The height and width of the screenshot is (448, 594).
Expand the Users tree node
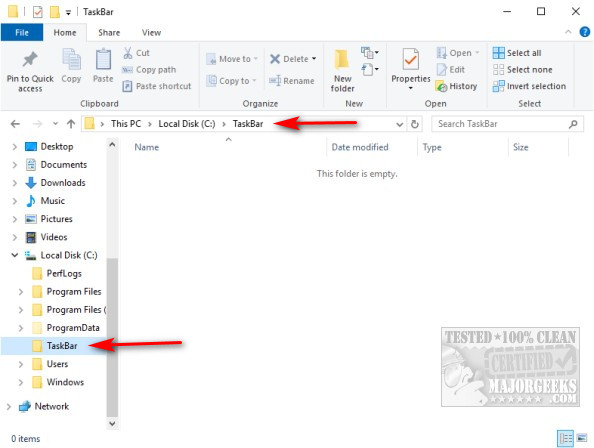coord(21,364)
